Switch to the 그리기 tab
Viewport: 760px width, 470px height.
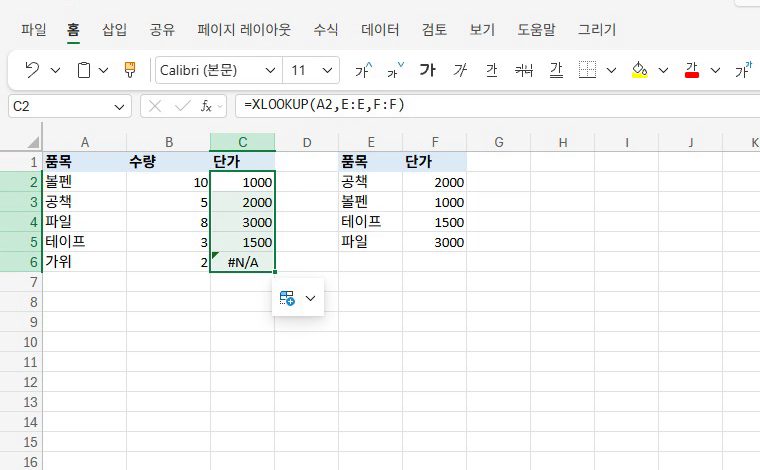tap(597, 30)
